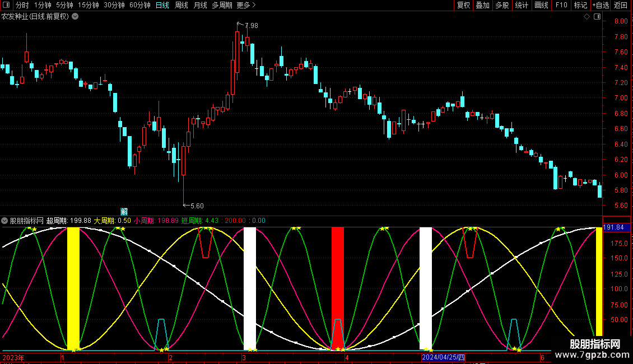This screenshot has height=364, width=633.
Task: Click the 50.00 indicator axis label
Action: tap(619, 319)
